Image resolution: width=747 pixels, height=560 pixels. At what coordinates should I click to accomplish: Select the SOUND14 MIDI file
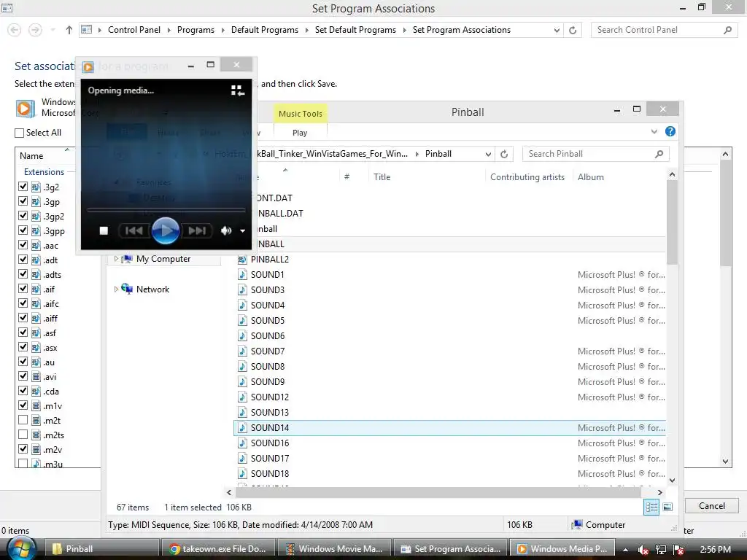tap(450, 427)
